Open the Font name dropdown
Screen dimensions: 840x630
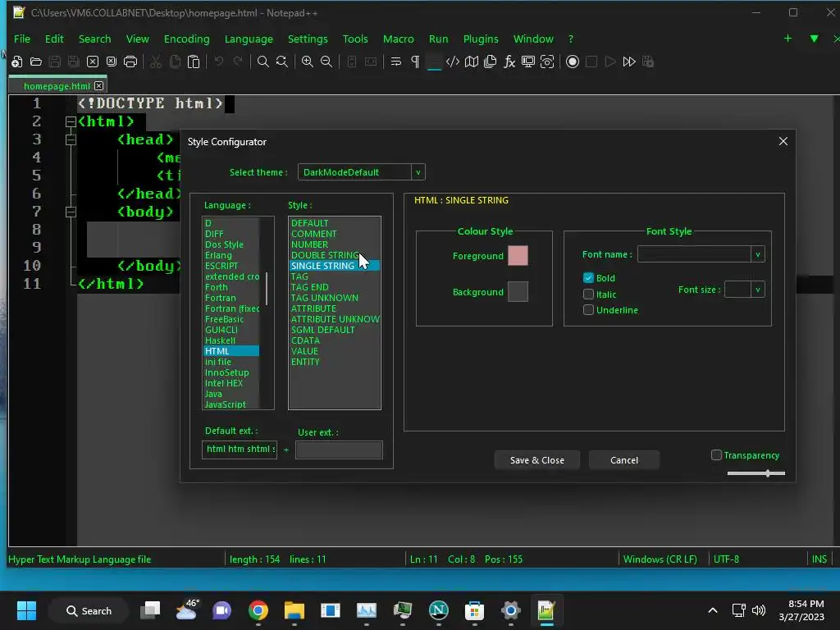pos(757,254)
